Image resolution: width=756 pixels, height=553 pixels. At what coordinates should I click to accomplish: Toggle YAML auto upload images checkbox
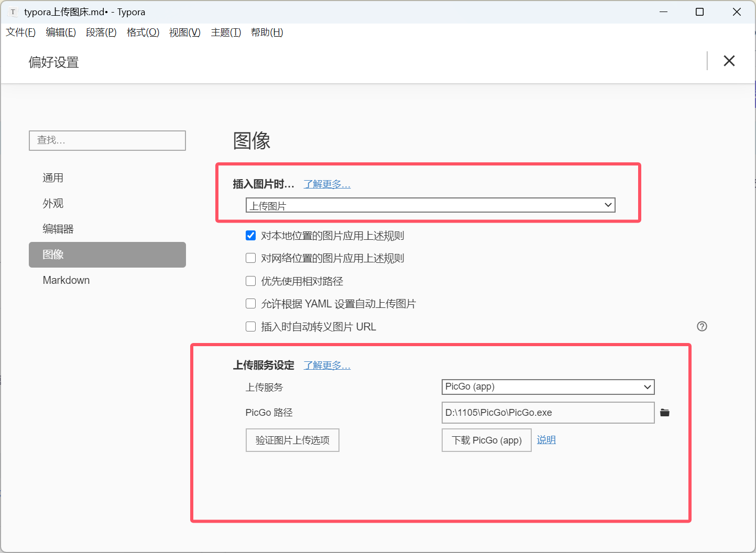coord(251,304)
